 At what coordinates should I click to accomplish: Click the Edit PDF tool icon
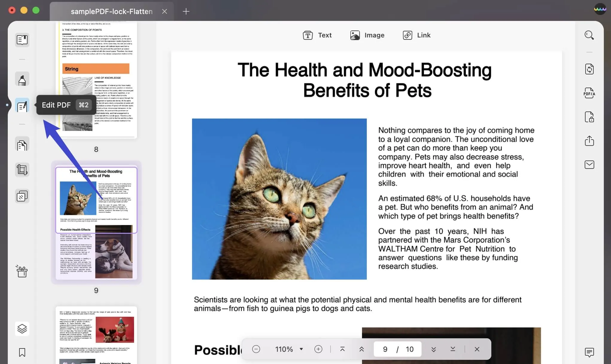tap(22, 105)
